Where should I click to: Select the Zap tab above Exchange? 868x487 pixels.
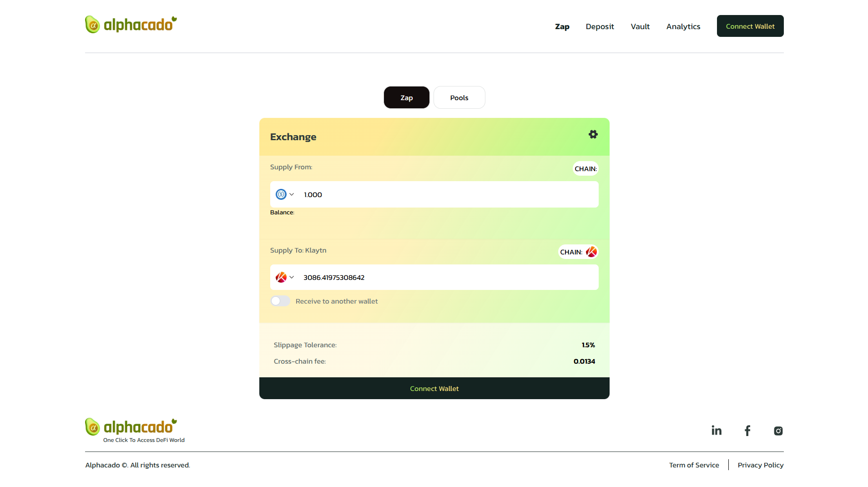pyautogui.click(x=406, y=97)
